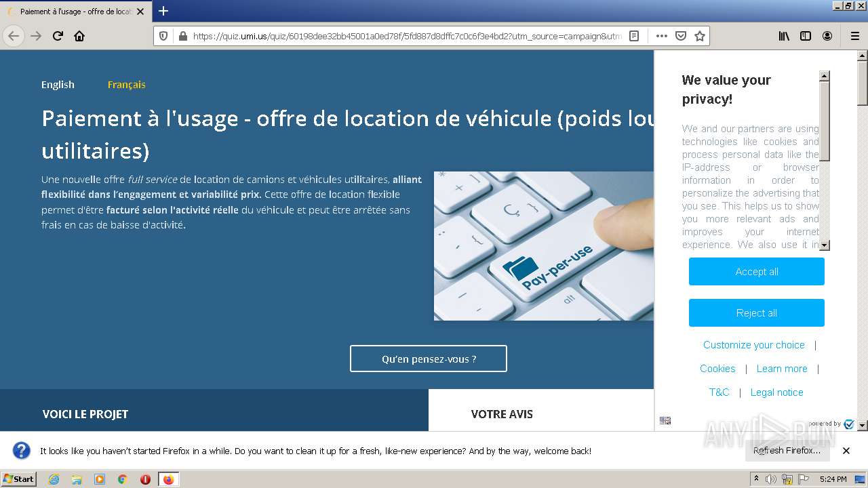Launch Chrome from taskbar
The image size is (868, 488).
pos(123,479)
